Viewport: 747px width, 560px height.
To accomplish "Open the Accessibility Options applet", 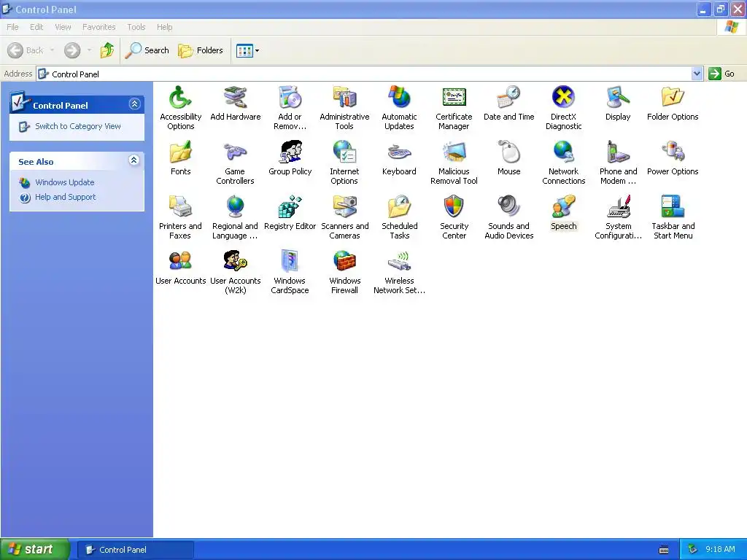I will click(x=181, y=108).
